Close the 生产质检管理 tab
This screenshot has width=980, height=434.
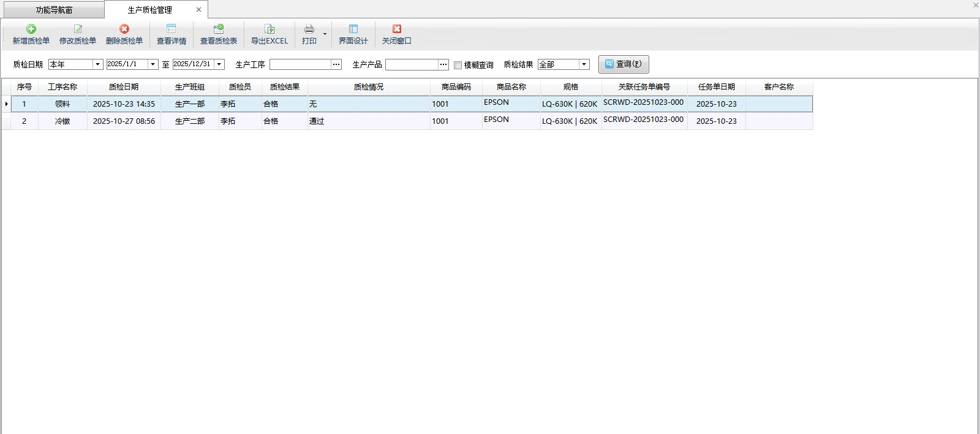click(198, 10)
